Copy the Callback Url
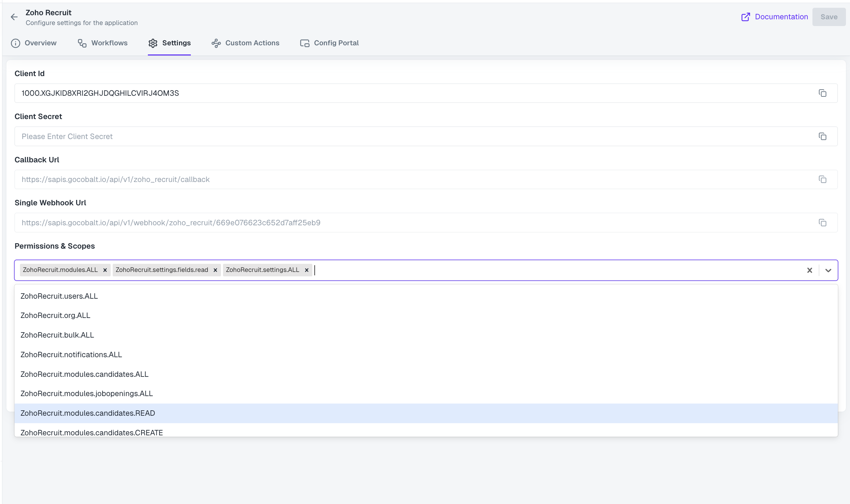 tap(822, 179)
